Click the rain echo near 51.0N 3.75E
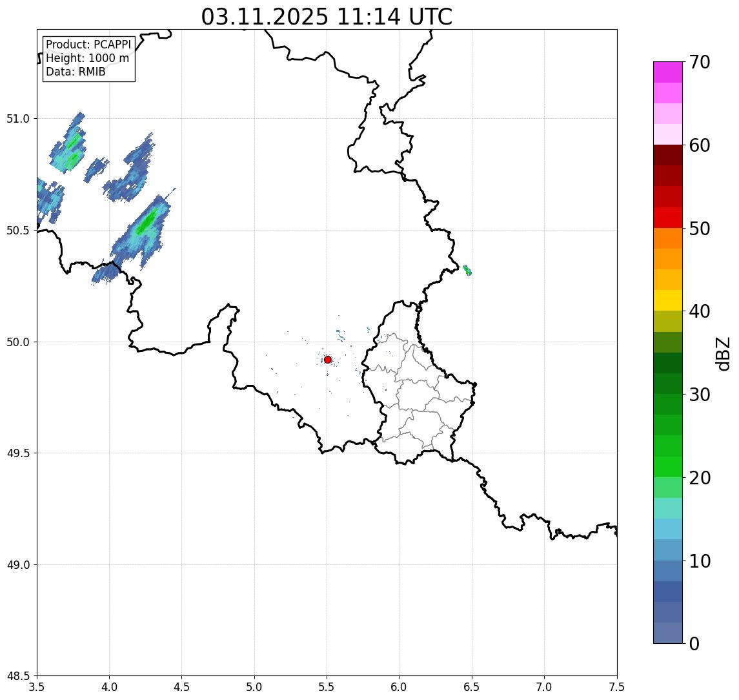 [69, 144]
